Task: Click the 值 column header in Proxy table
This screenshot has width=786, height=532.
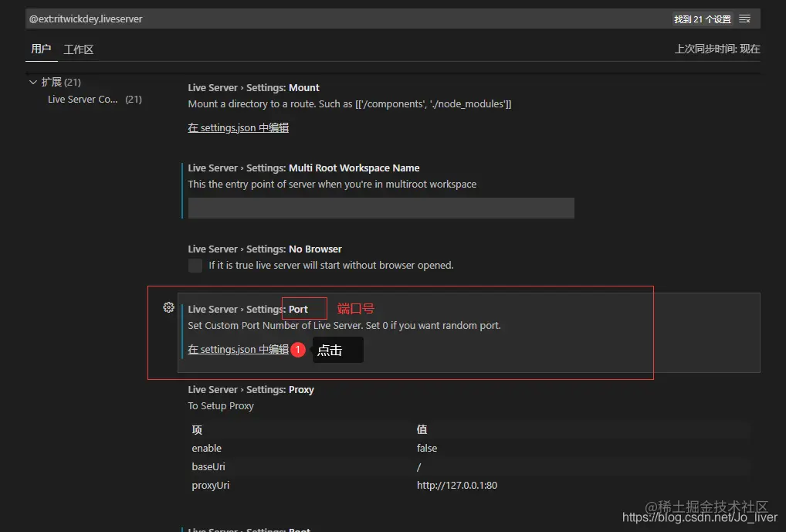Action: tap(422, 430)
